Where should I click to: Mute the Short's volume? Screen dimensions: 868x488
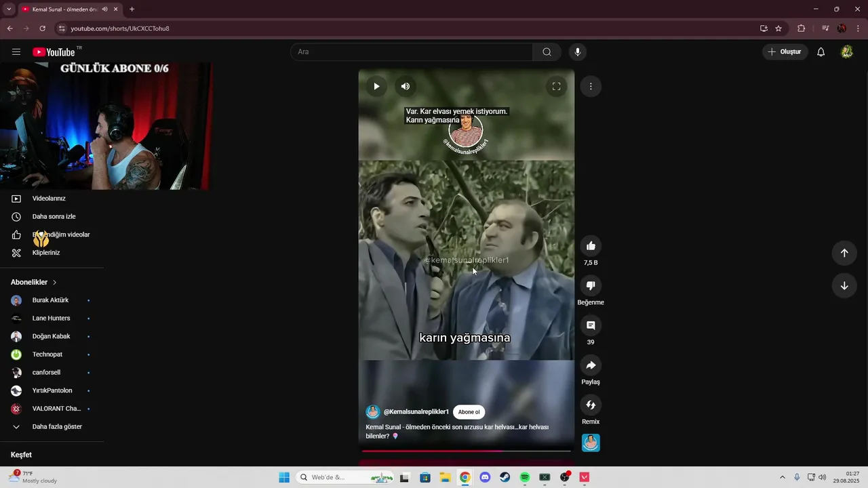point(406,86)
